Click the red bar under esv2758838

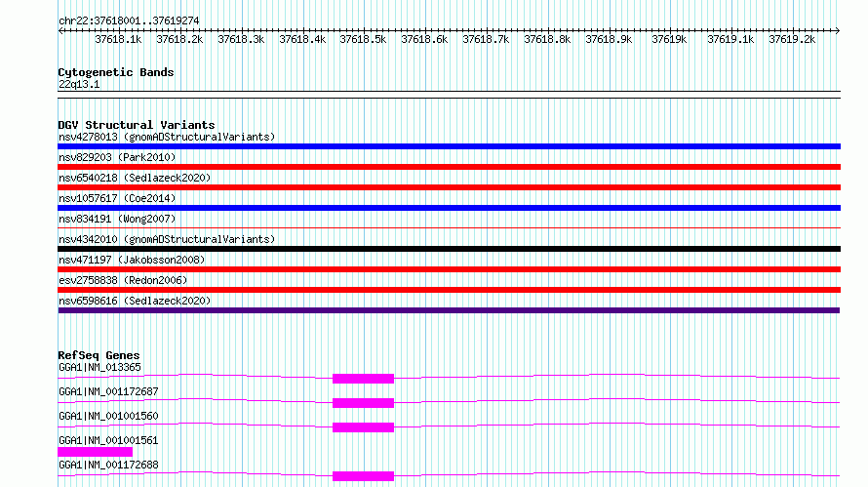pos(449,290)
